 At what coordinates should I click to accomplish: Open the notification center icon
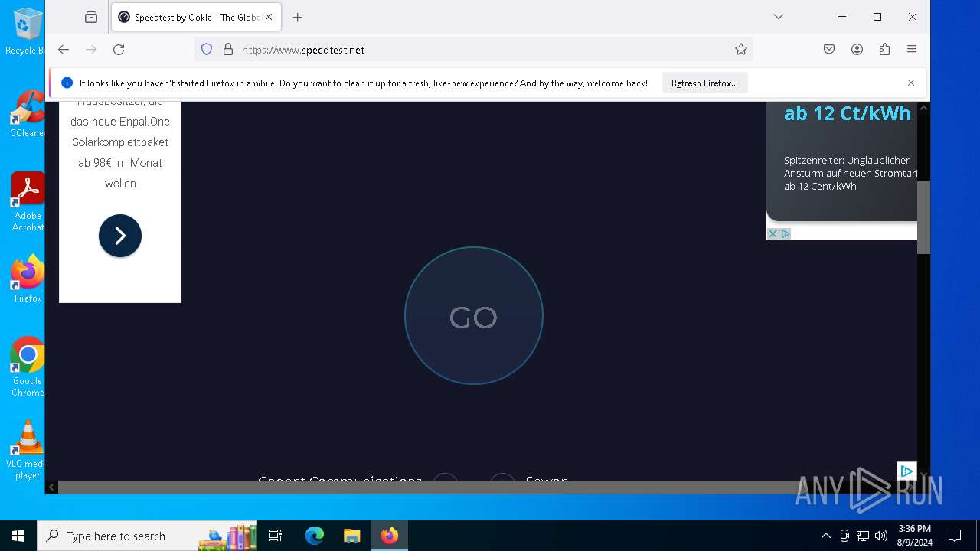point(955,536)
